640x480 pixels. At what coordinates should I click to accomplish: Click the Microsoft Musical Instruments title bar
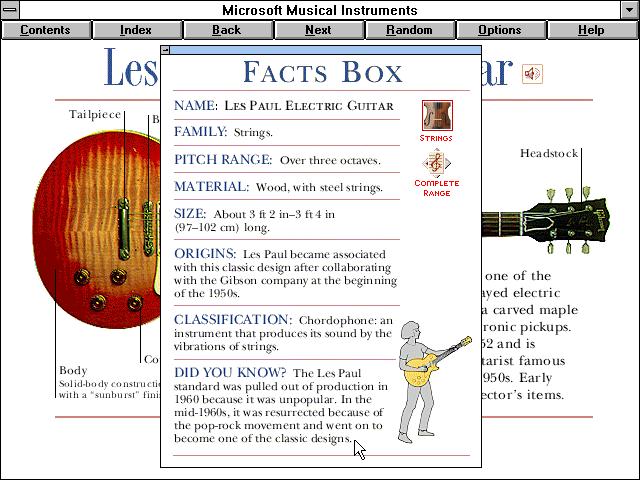click(320, 10)
